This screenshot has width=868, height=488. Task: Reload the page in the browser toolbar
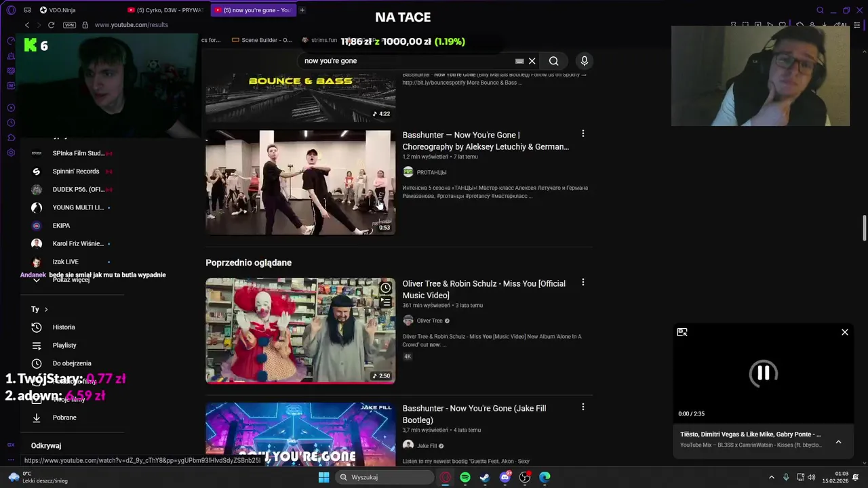pyautogui.click(x=51, y=25)
